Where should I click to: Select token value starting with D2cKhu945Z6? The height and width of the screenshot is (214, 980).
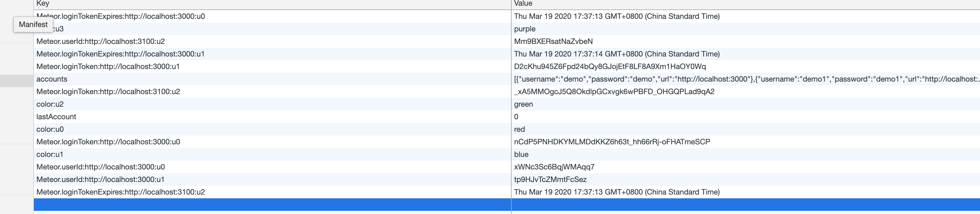[610, 67]
